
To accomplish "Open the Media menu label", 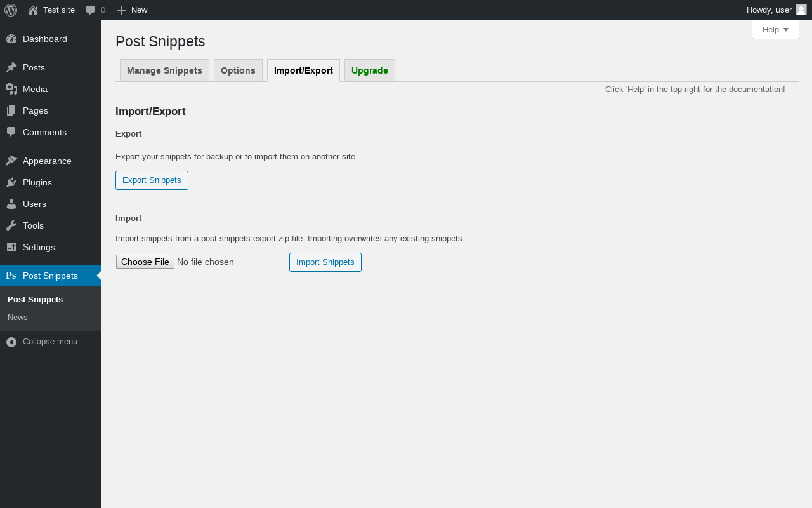I will tap(36, 89).
